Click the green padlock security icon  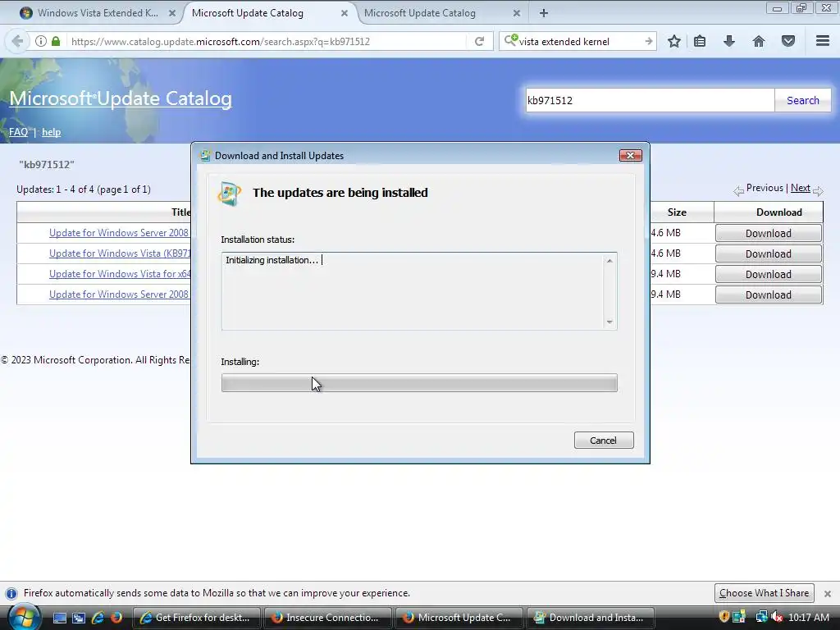tap(56, 41)
